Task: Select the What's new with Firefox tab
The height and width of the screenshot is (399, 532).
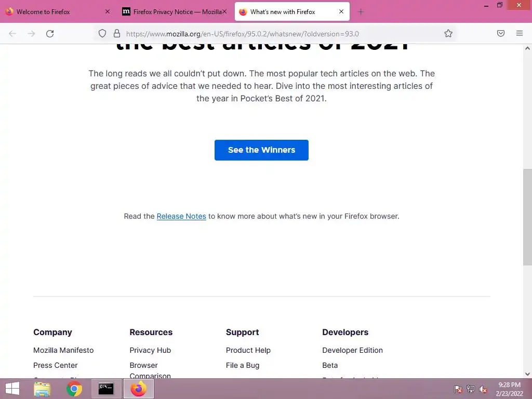Action: click(x=292, y=11)
